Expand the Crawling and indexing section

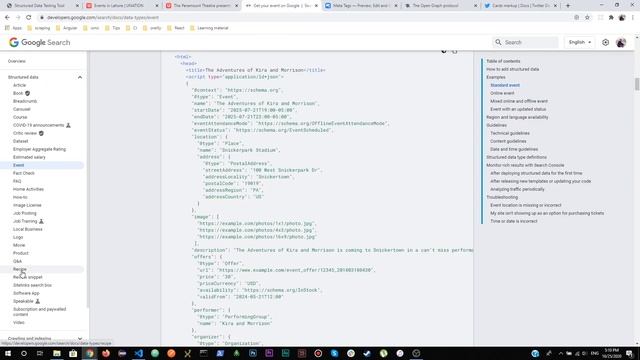[80, 338]
